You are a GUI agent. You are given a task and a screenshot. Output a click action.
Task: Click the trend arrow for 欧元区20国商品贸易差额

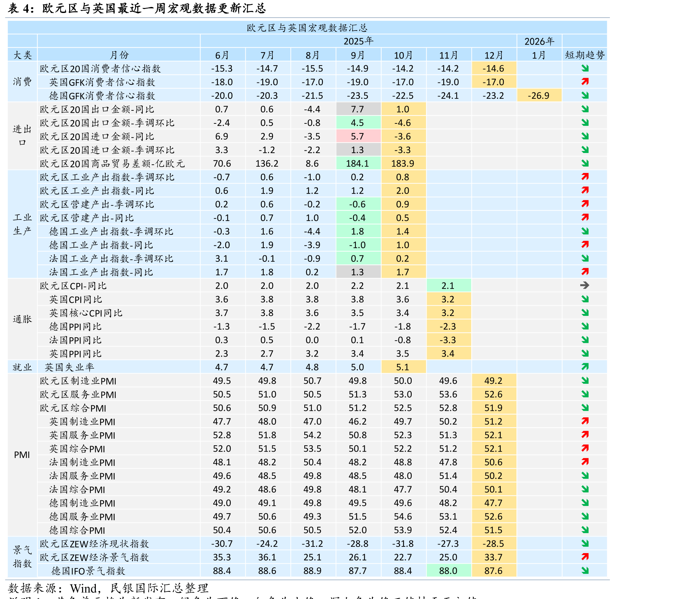click(585, 163)
